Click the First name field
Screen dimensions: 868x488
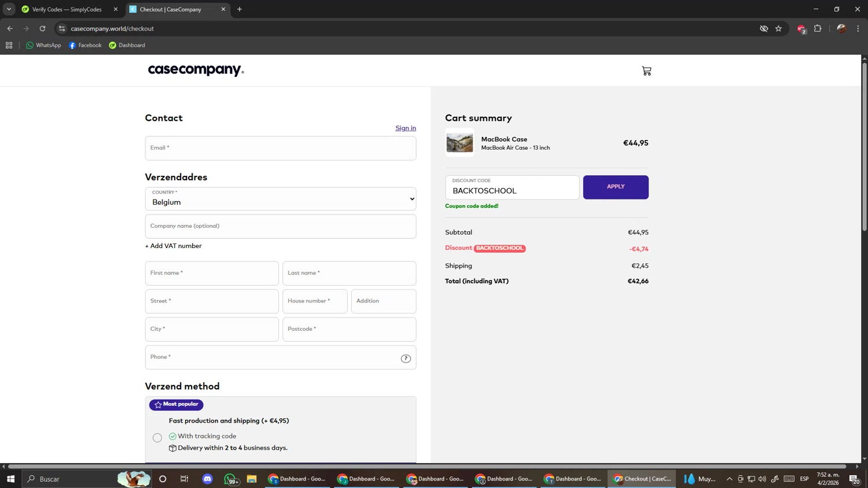(x=212, y=273)
